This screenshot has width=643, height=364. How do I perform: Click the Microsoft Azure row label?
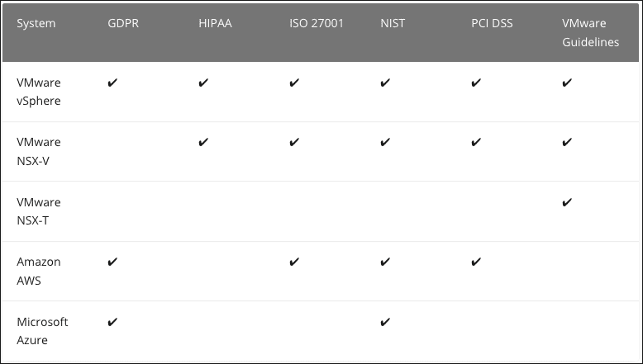tap(42, 331)
